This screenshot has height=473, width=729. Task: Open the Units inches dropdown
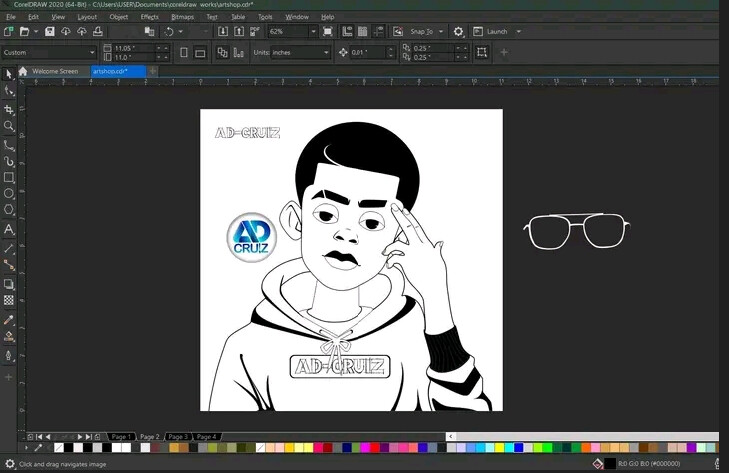pos(325,52)
